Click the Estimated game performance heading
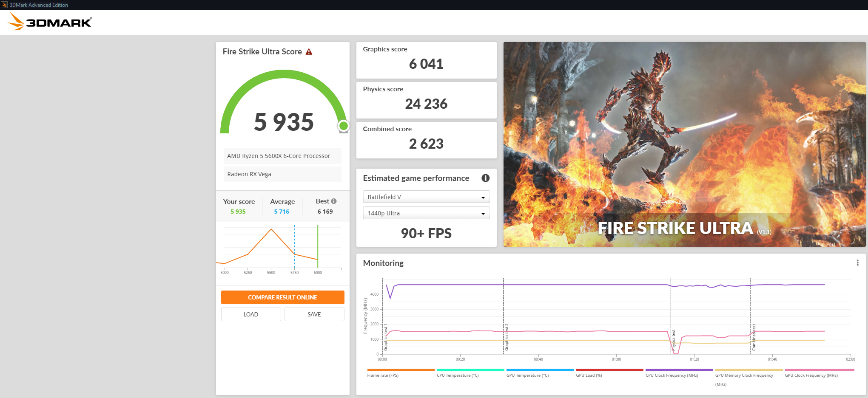This screenshot has height=398, width=868. pos(416,178)
